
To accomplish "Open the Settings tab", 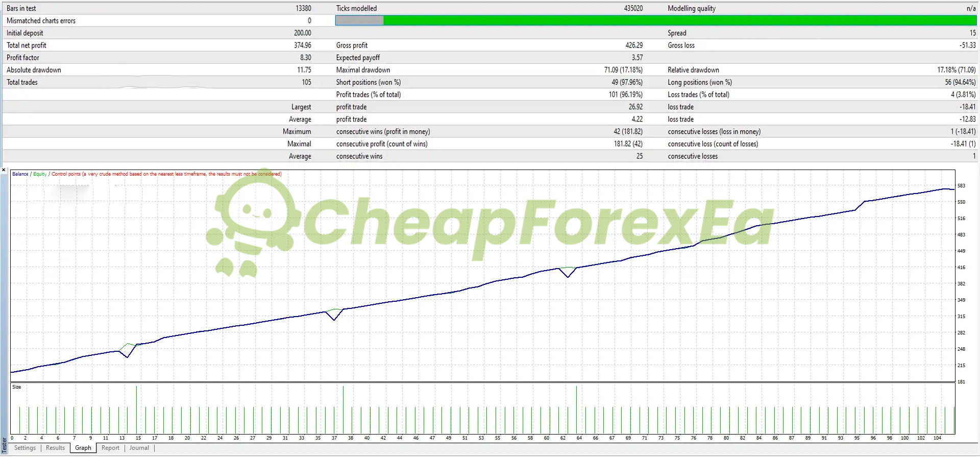I will click(x=25, y=448).
